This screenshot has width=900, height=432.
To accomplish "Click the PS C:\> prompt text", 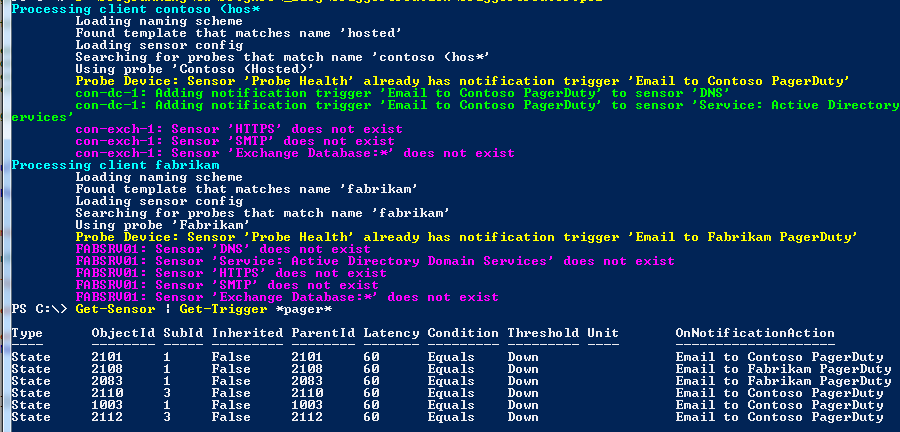I will 36,309.
